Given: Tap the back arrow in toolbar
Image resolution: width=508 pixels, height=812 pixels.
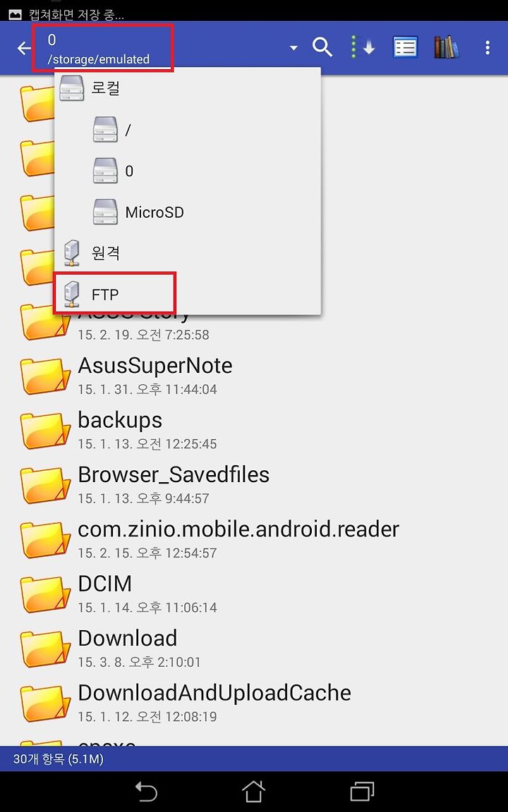Looking at the screenshot, I should click(x=24, y=48).
